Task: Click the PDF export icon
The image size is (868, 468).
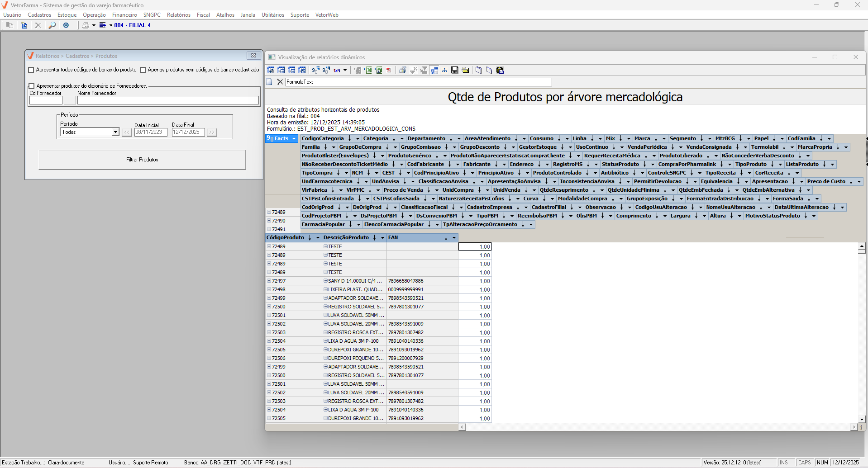Action: pos(389,70)
